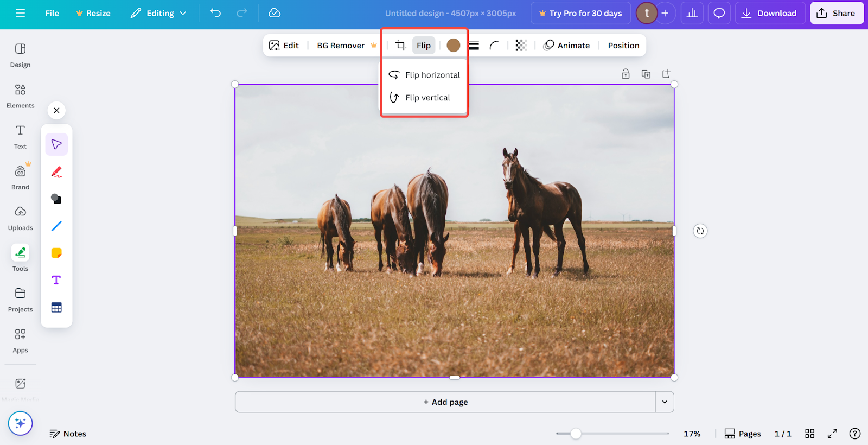This screenshot has height=445, width=868.
Task: Open the analytics bar chart icon
Action: click(692, 13)
